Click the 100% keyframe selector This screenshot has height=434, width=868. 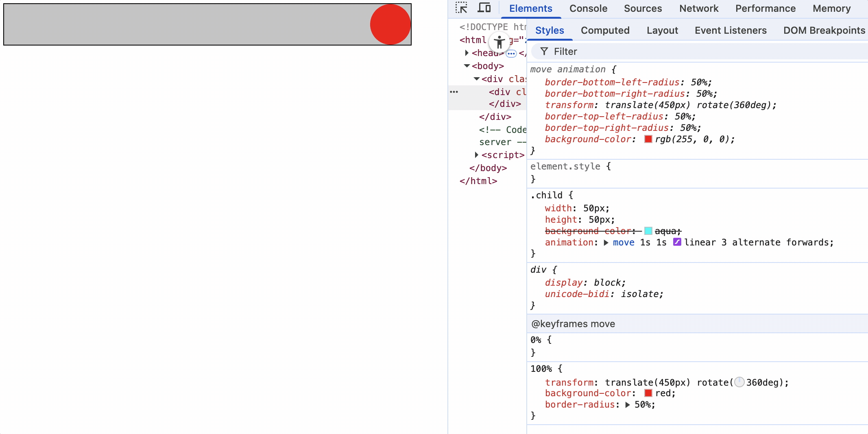(541, 369)
